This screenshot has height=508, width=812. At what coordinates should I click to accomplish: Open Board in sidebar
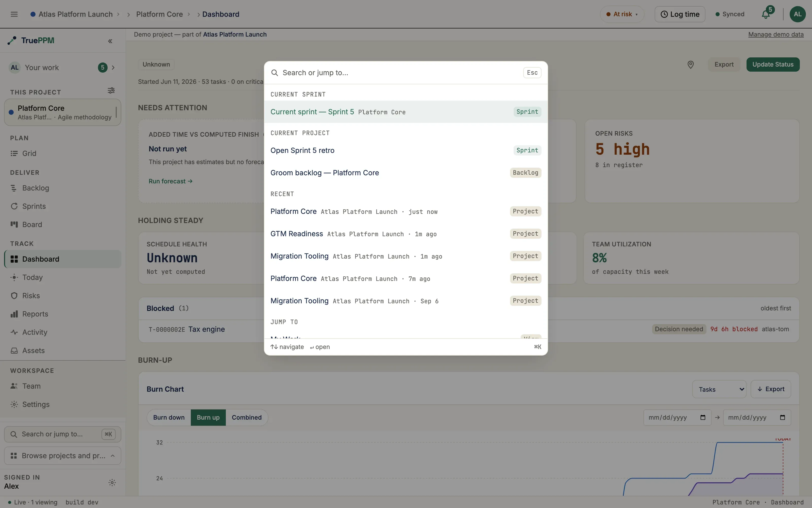pyautogui.click(x=63, y=225)
